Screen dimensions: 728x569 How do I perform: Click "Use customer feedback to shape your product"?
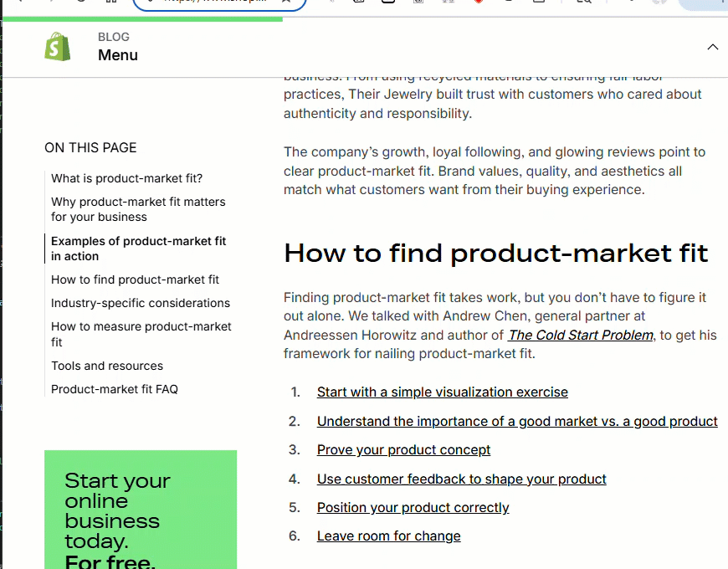click(461, 479)
